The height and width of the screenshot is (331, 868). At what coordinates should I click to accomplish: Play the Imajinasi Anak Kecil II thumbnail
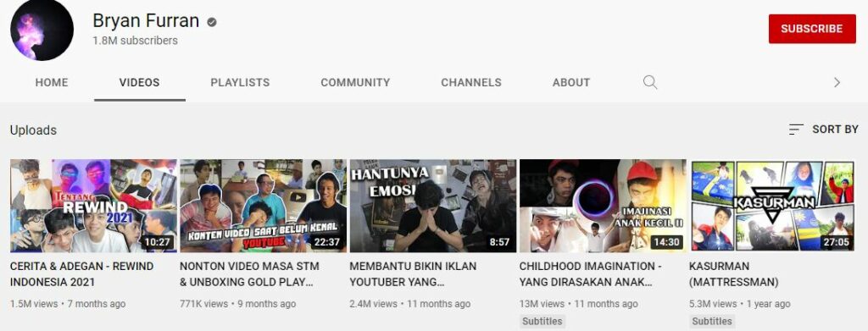(x=603, y=206)
